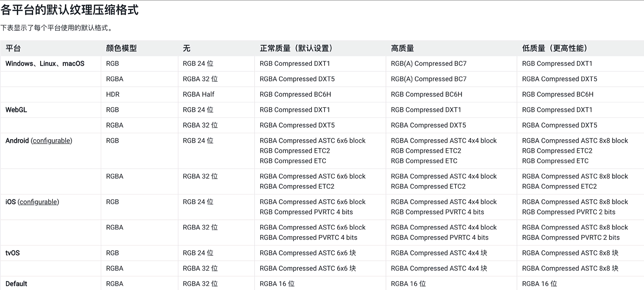The height and width of the screenshot is (290, 644).
Task: Click the WebGL platform cell
Action: (16, 110)
